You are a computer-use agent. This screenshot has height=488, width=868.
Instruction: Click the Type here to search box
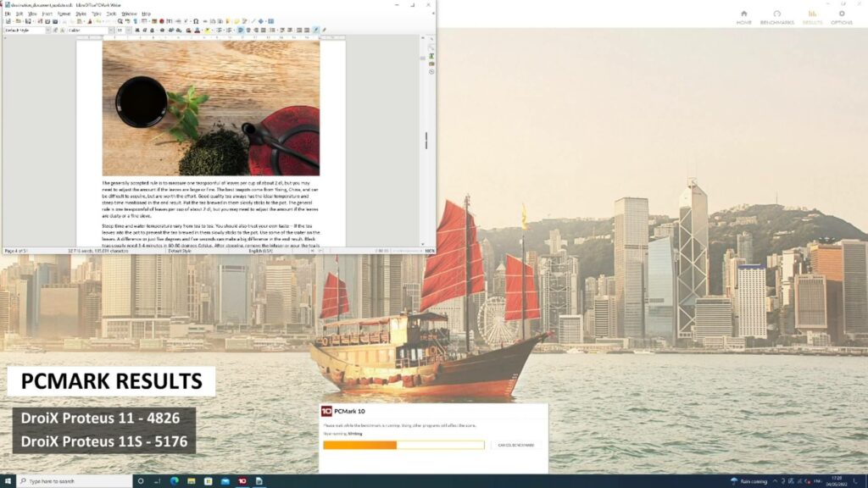click(x=75, y=481)
